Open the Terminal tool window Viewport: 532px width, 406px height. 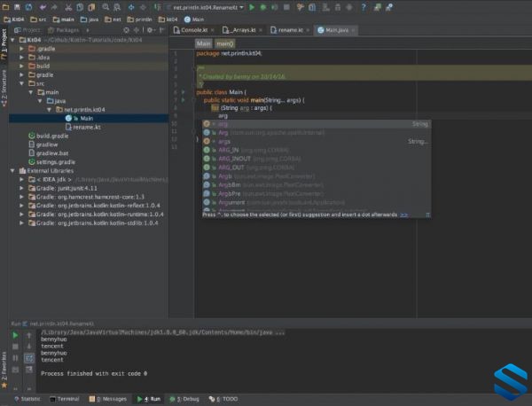click(x=65, y=399)
